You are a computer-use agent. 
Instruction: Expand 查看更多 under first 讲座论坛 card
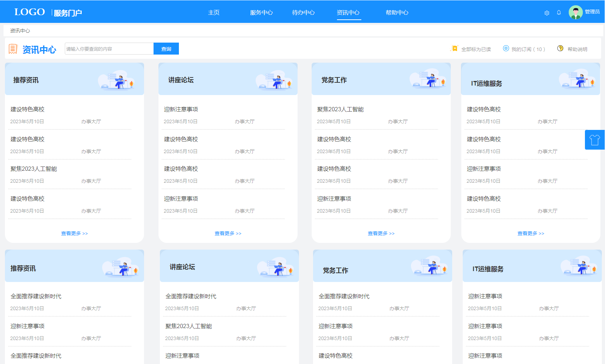[x=228, y=233]
